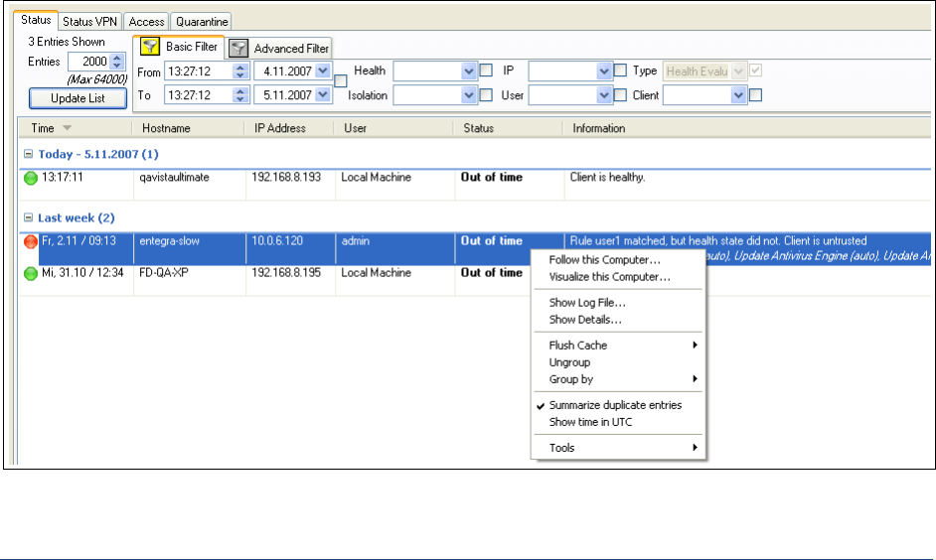
Task: Collapse the Last week group
Action: coord(28,217)
